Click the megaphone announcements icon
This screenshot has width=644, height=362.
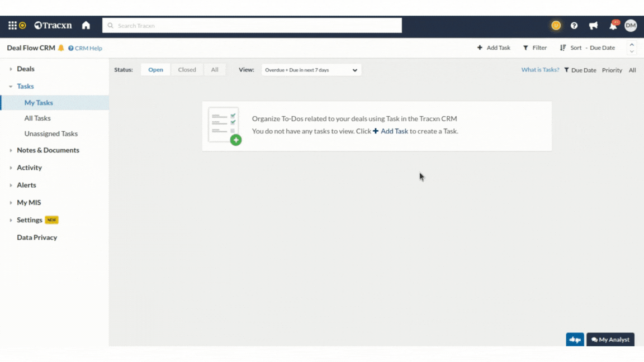coord(593,26)
